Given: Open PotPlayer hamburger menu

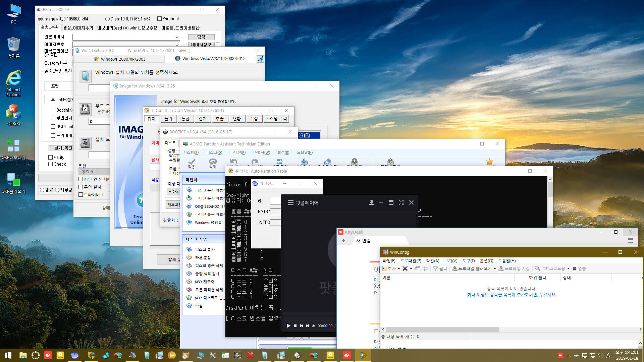Looking at the screenshot, I should pyautogui.click(x=290, y=203).
